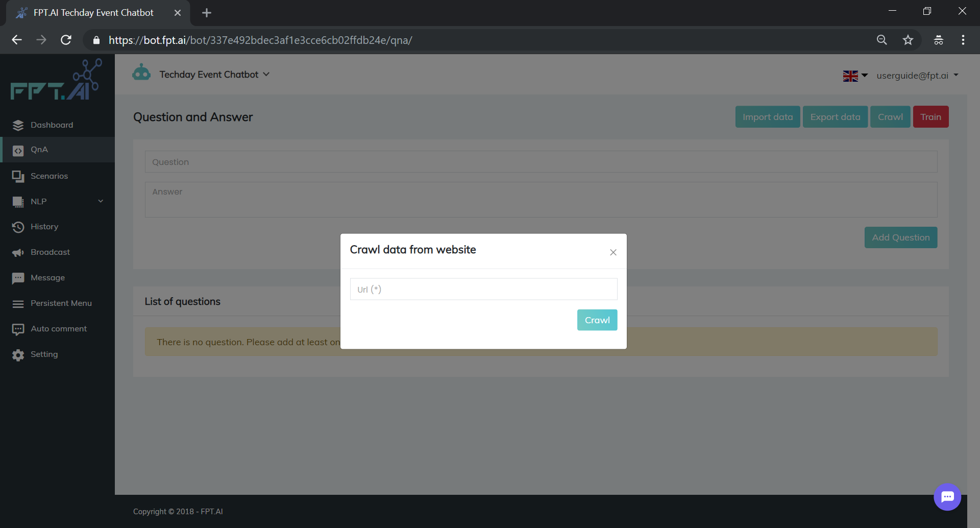Open Message in the sidebar
This screenshot has width=980, height=528.
pyautogui.click(x=57, y=278)
